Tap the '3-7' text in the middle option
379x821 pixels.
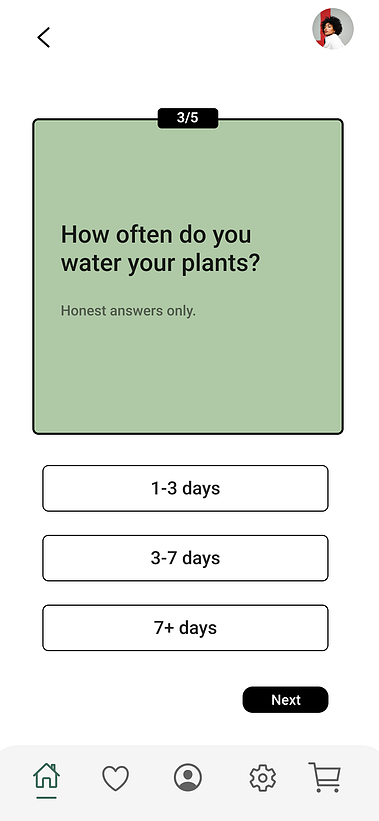point(164,558)
